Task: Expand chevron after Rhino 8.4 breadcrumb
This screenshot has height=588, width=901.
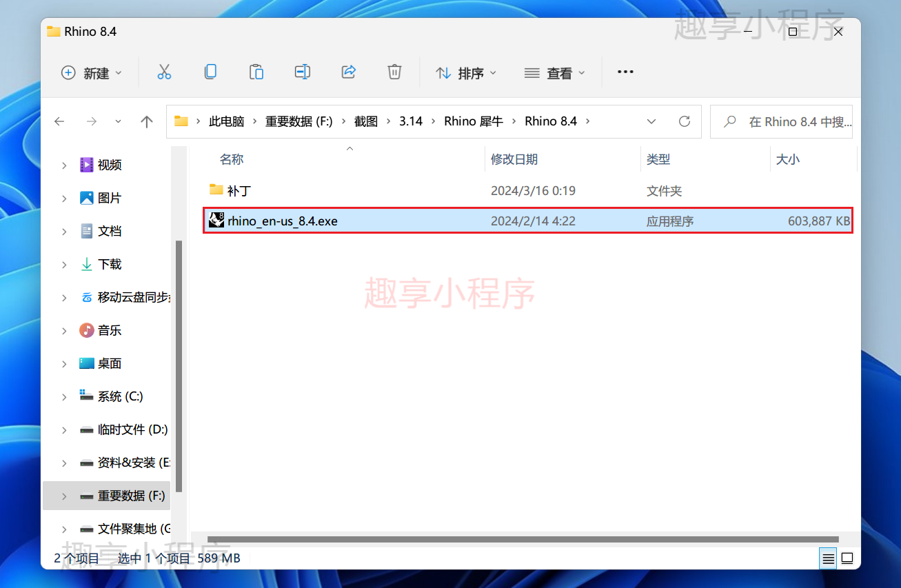Action: click(587, 121)
